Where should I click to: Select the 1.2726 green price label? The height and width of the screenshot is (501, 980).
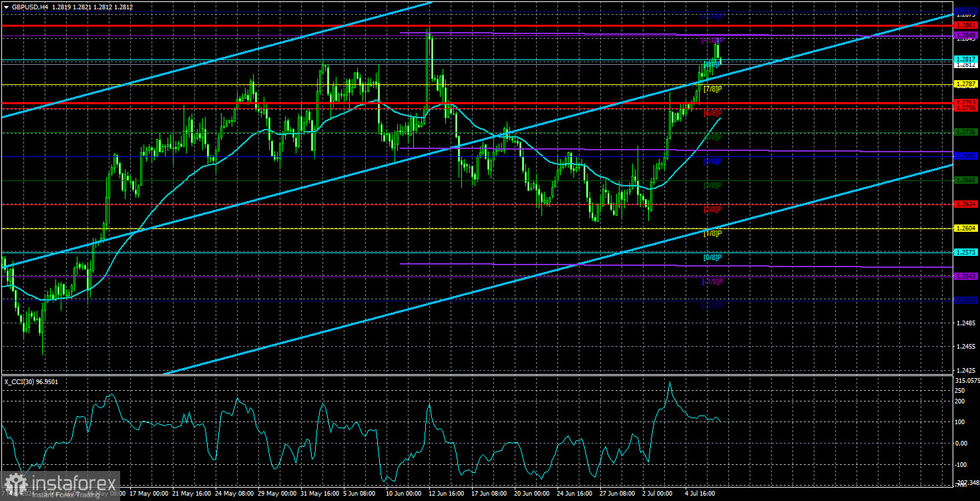(967, 132)
